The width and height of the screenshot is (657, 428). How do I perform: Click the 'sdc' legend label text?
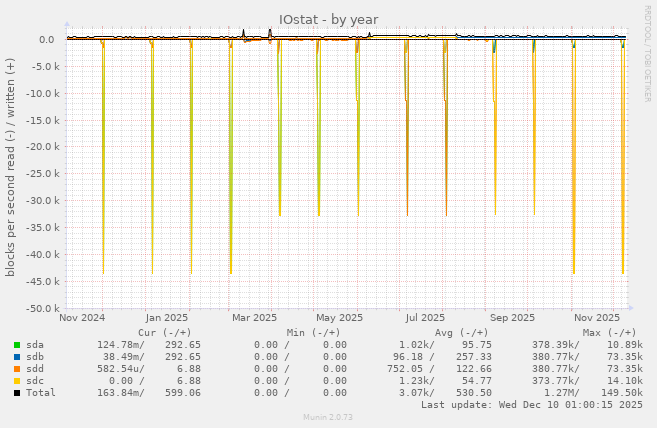(x=35, y=380)
